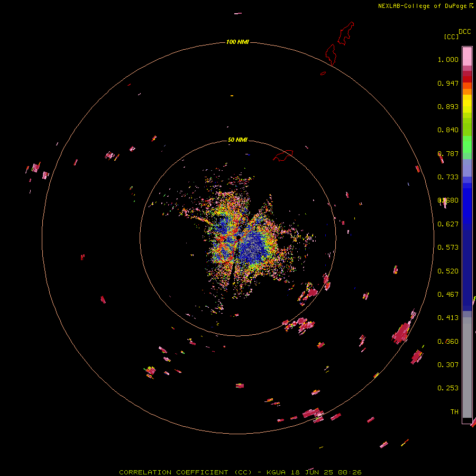Screen dimensions: 476x476
Task: Click the 0.253 scale value
Action: [x=448, y=388]
